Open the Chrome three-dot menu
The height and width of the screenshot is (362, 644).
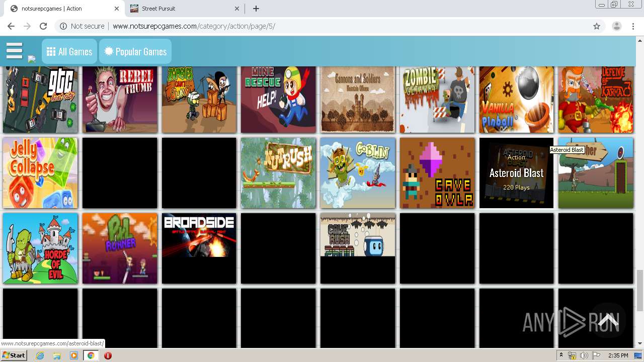click(633, 26)
